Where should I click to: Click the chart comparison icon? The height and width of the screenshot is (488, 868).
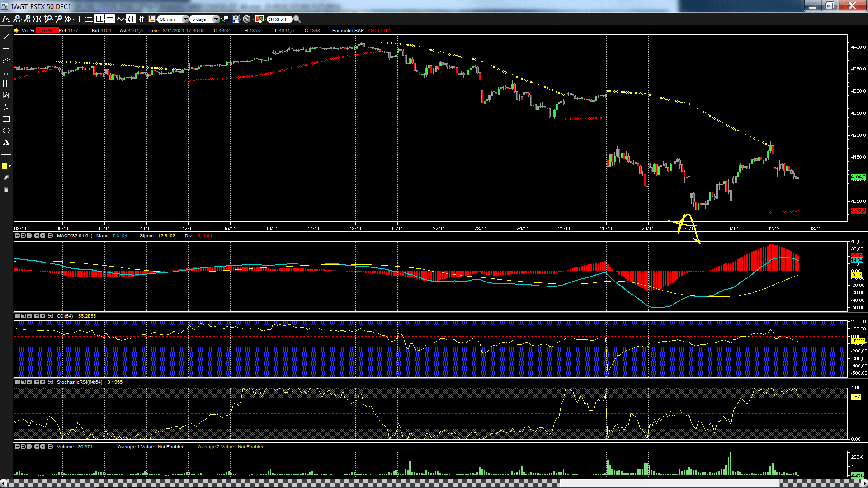pos(225,19)
